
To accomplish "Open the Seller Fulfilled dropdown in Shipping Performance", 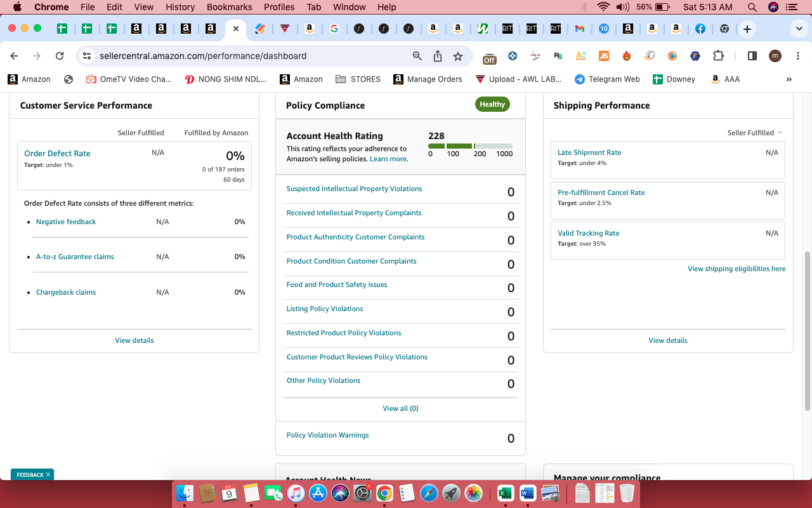I will [755, 133].
